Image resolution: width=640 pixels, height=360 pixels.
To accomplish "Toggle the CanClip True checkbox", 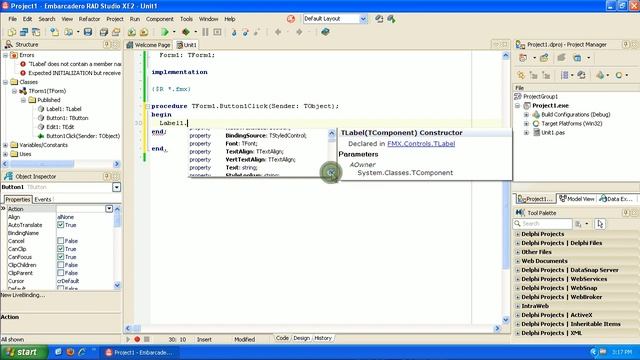I will (x=60, y=249).
